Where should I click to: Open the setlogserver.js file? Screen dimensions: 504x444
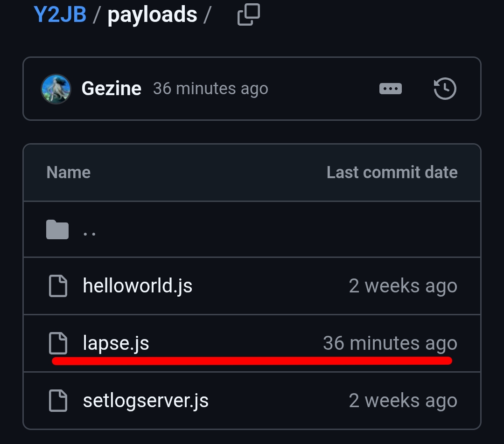[146, 401]
